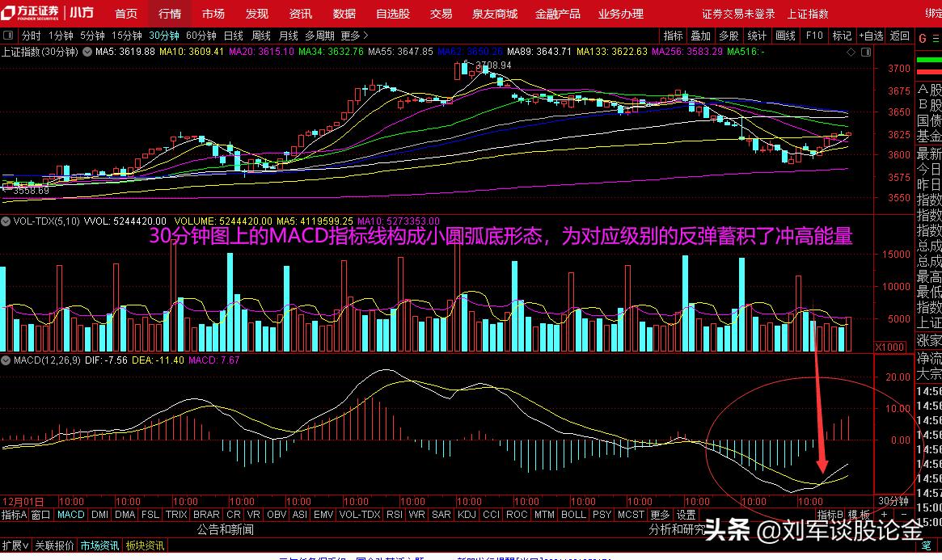Switch to 1分钟 chart period
Viewport: 942px width, 560px height.
[61, 36]
